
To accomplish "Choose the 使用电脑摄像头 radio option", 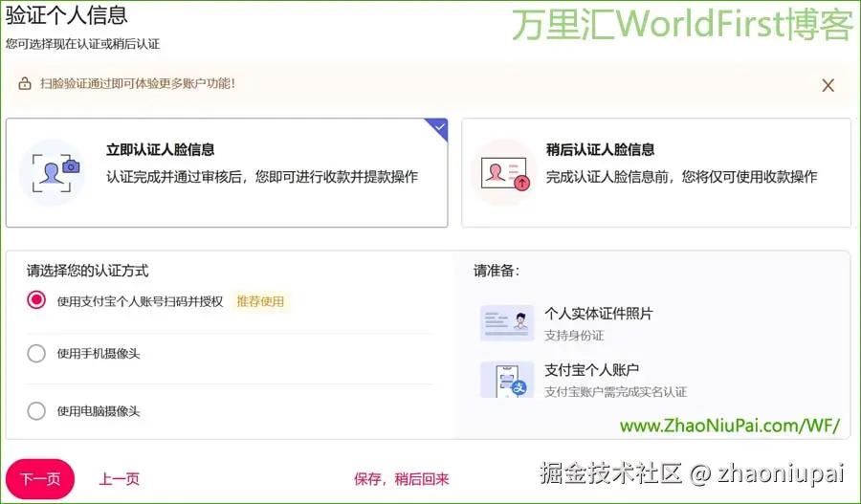I will [36, 410].
